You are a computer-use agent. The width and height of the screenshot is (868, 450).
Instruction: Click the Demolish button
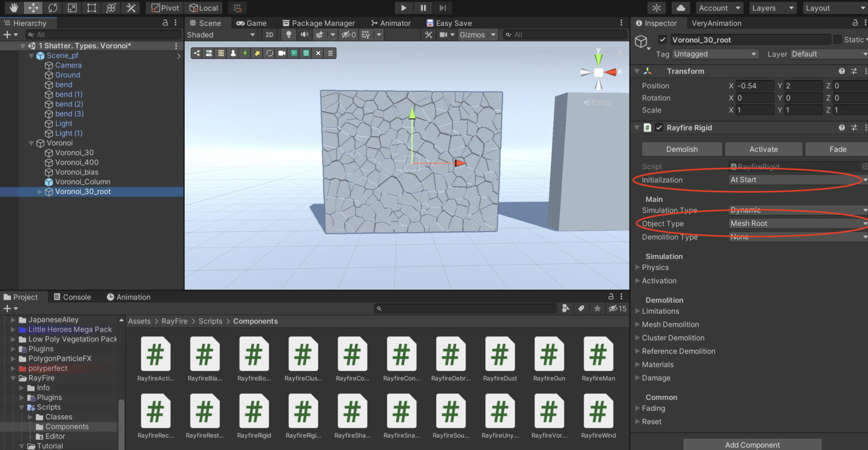pyautogui.click(x=682, y=149)
